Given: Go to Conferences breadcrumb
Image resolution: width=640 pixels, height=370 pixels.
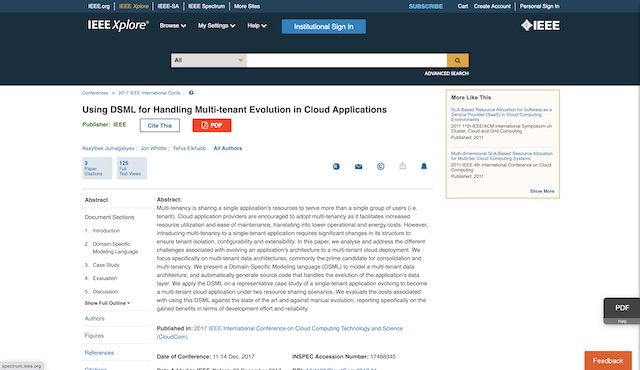Looking at the screenshot, I should click(x=95, y=93).
